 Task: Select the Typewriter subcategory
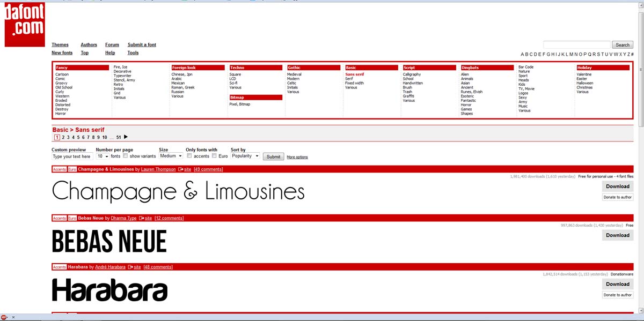point(122,76)
